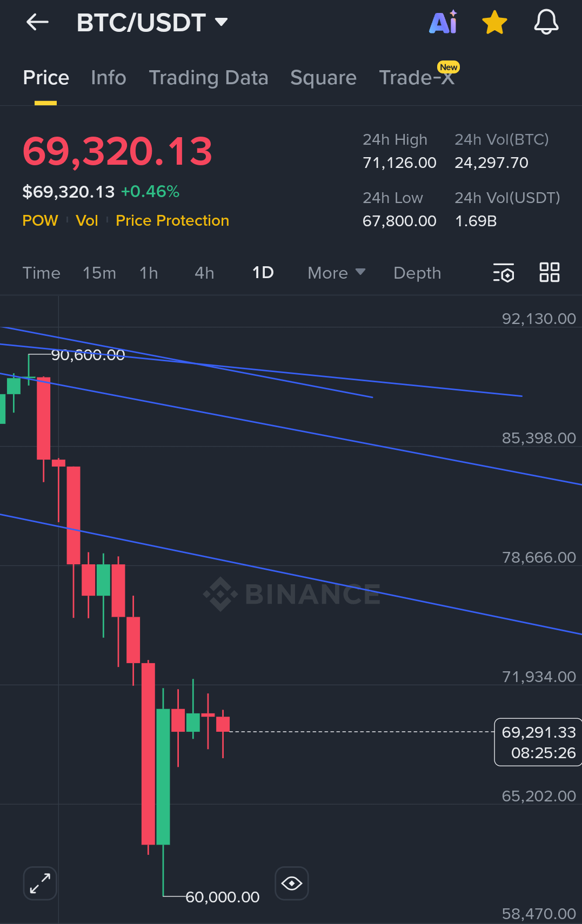Switch to the Info tab
This screenshot has width=582, height=924.
(x=109, y=78)
